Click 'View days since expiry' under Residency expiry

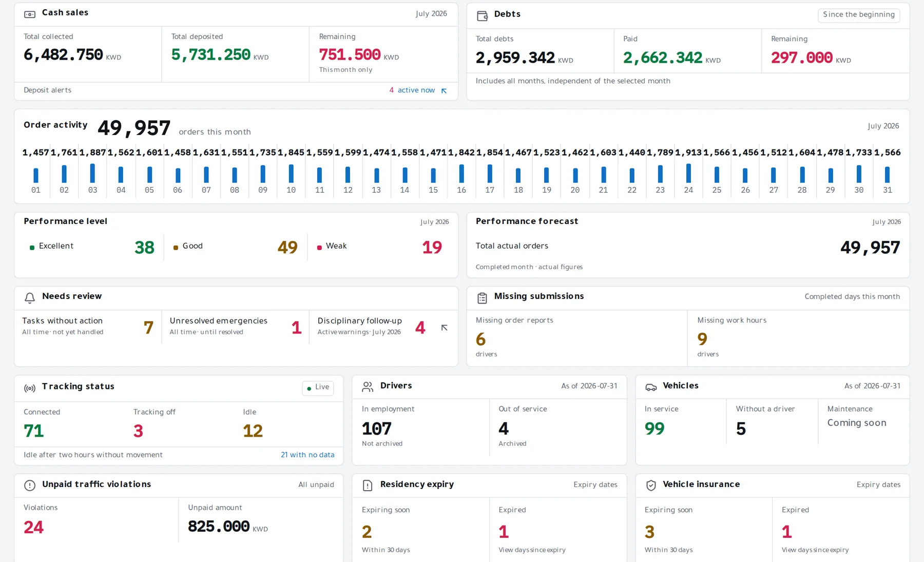pos(532,550)
